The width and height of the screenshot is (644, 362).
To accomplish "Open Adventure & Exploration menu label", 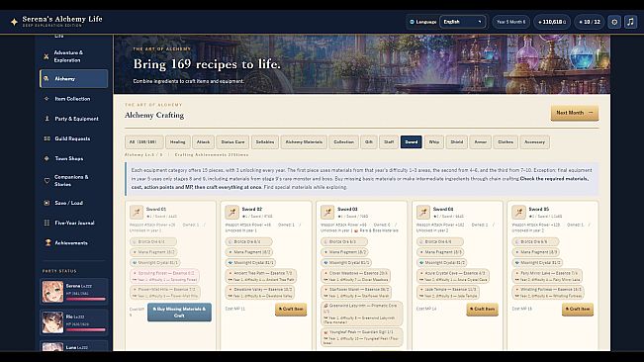I will click(x=68, y=56).
